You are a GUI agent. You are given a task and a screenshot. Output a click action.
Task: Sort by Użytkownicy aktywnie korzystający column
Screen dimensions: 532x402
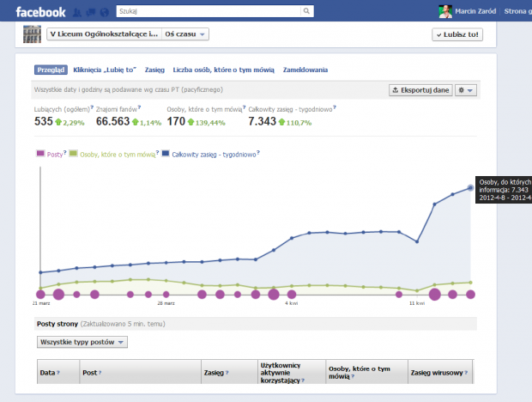pyautogui.click(x=292, y=372)
